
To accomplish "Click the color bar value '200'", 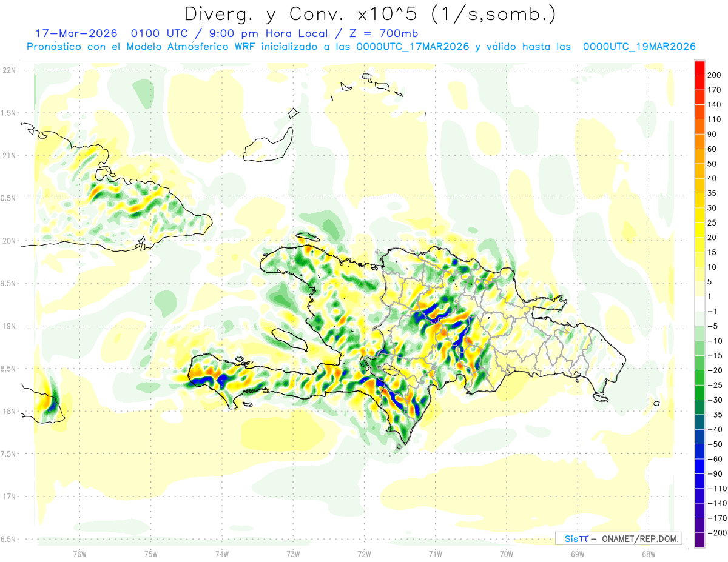I will [715, 75].
